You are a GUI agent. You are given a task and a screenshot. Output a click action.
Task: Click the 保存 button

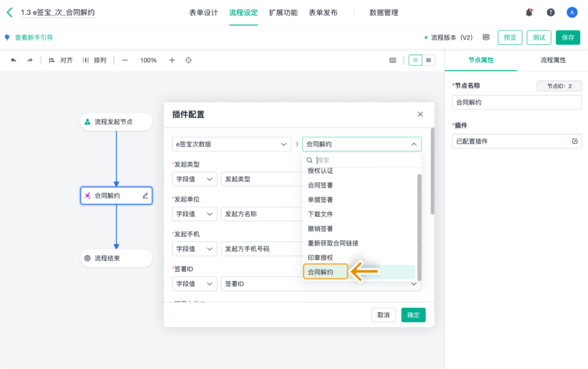coord(568,38)
